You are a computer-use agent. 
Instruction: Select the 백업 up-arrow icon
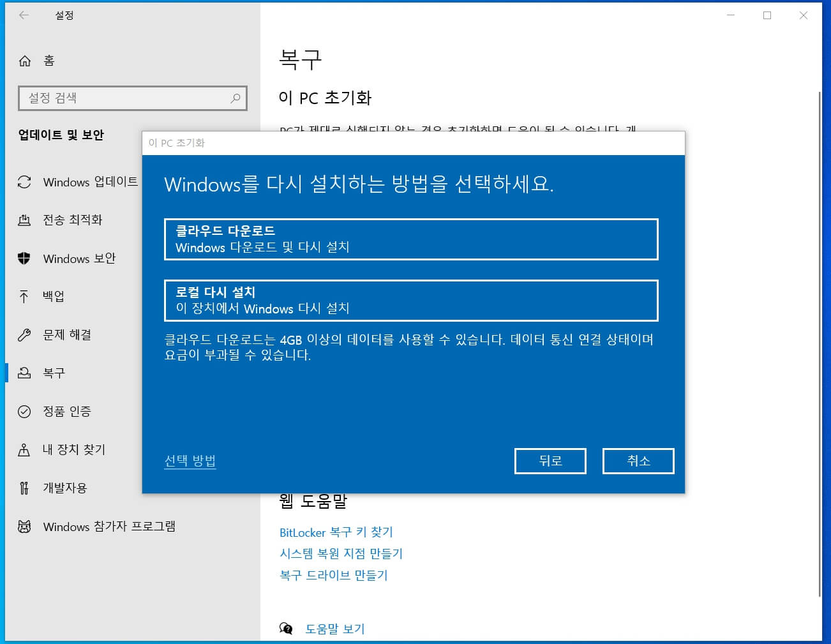[24, 296]
